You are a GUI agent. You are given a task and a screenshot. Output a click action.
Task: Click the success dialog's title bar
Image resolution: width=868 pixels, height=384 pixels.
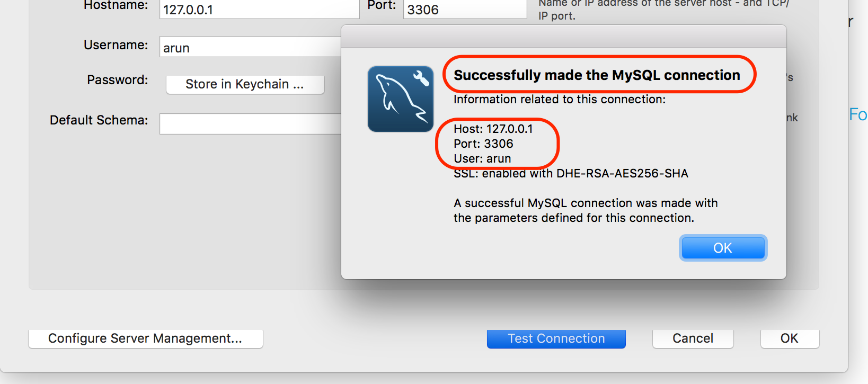tap(563, 37)
